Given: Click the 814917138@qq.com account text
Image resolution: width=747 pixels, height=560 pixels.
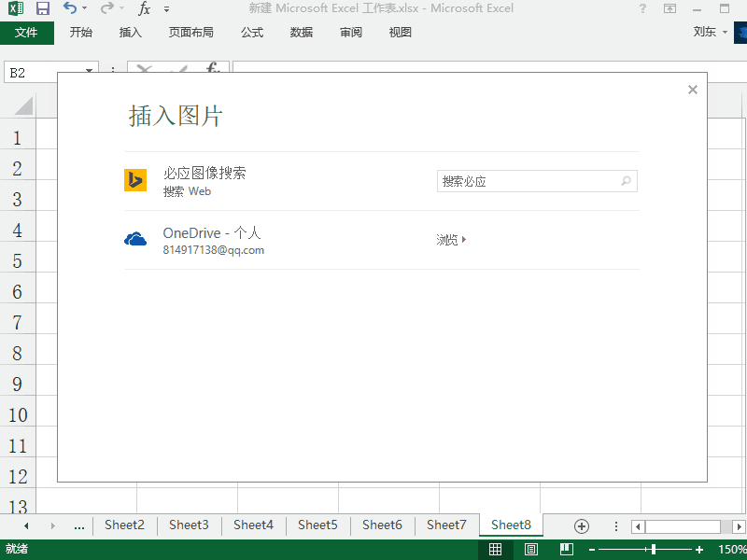Looking at the screenshot, I should (214, 250).
